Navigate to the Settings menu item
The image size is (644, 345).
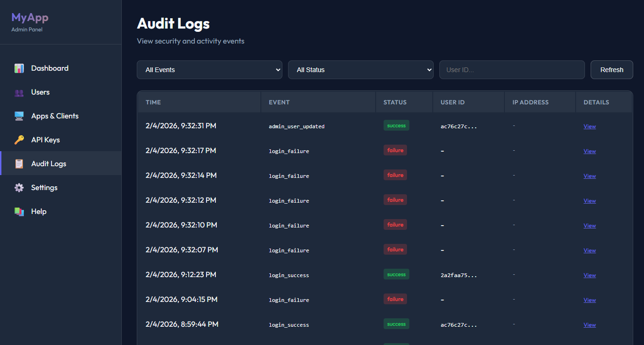pos(44,187)
